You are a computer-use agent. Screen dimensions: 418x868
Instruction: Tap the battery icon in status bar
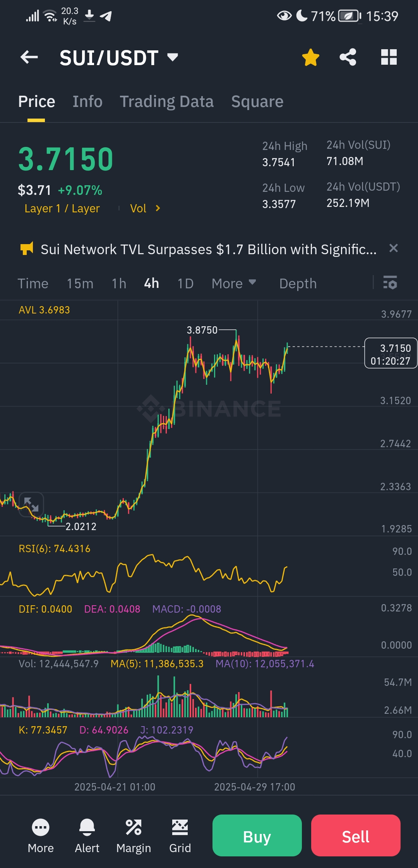349,16
